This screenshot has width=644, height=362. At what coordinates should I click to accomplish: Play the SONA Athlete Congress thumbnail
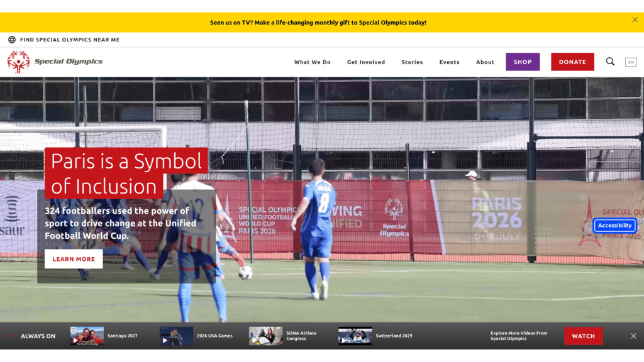[266, 336]
